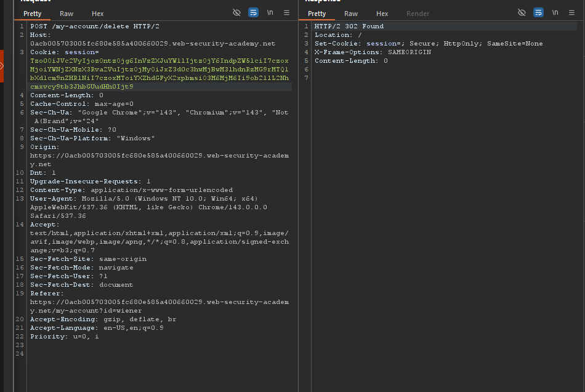
Task: Switch to the Response Pretty tab
Action: (x=317, y=14)
